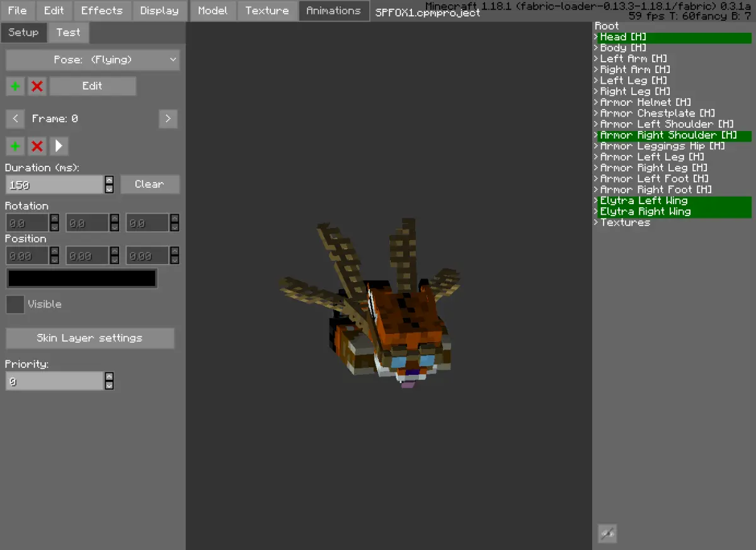Click the Priority input field
756x550 pixels.
pos(54,381)
